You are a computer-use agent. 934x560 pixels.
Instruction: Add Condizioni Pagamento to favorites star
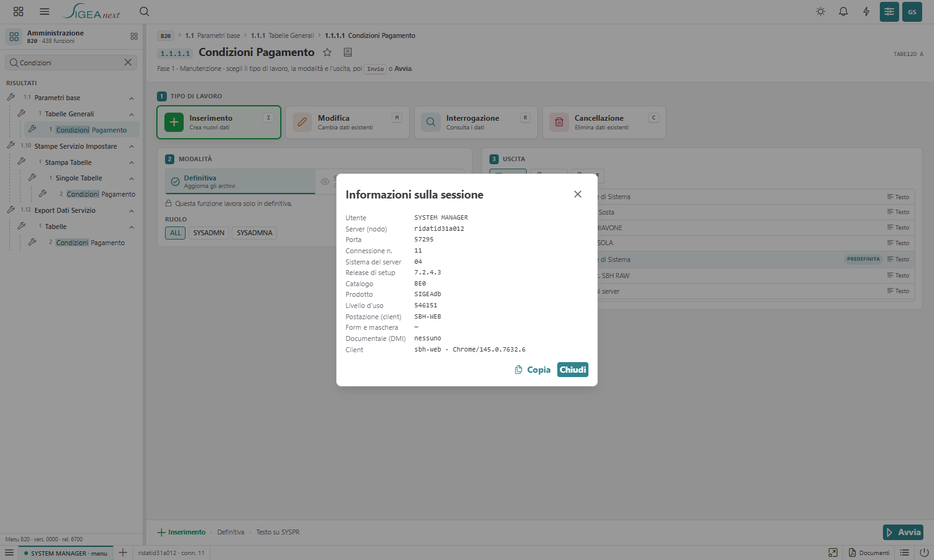[x=328, y=52]
